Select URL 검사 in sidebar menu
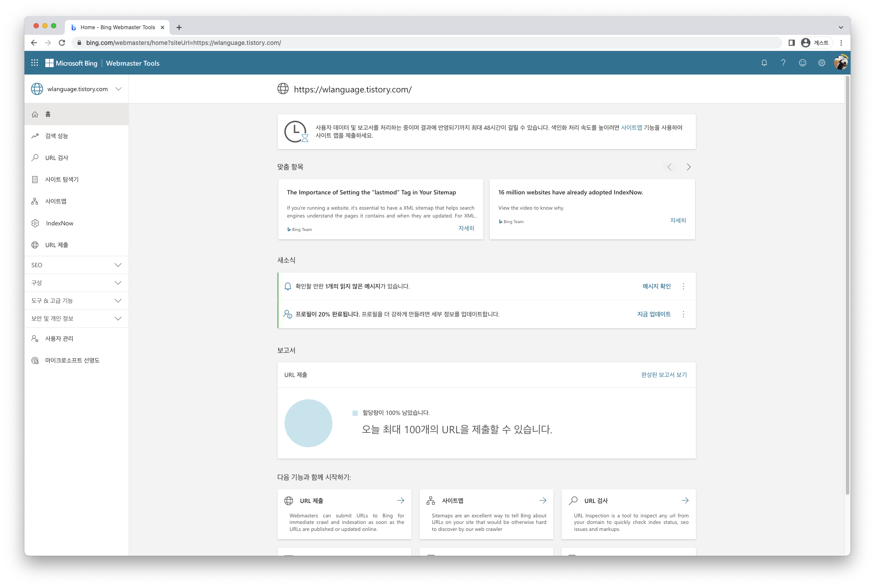This screenshot has height=588, width=875. tap(57, 157)
